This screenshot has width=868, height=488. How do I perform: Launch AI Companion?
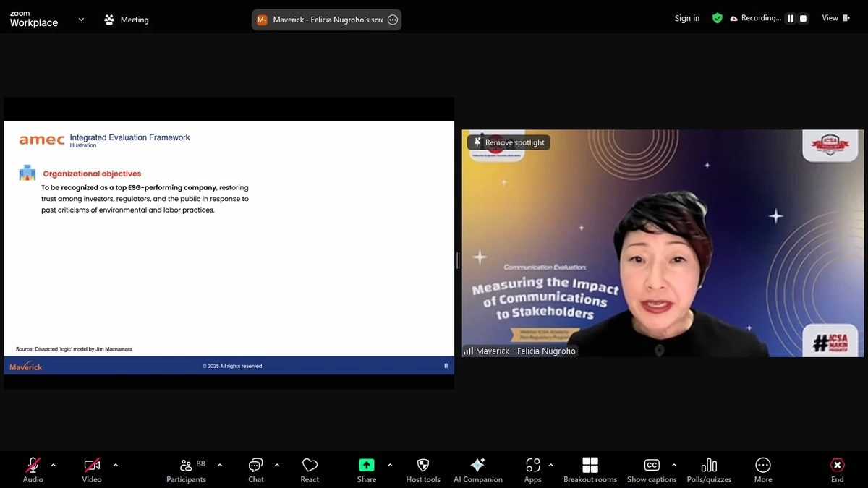tap(477, 468)
